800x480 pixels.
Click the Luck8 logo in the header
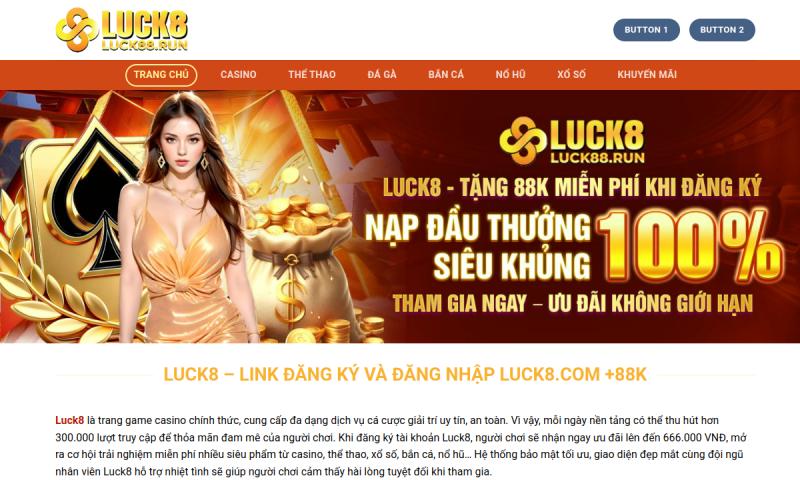point(122,30)
